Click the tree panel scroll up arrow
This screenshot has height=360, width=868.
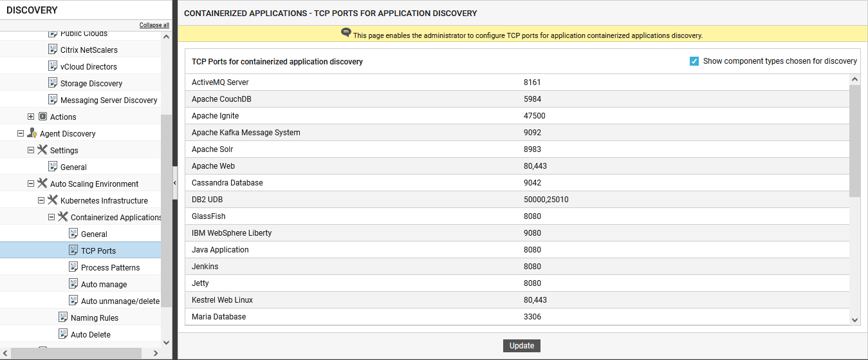tap(166, 37)
